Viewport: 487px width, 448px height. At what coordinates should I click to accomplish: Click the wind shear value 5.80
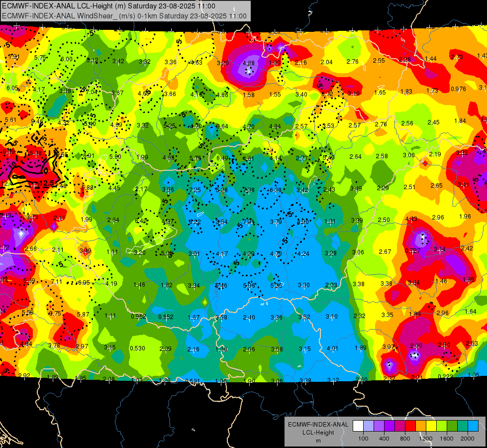point(115,157)
